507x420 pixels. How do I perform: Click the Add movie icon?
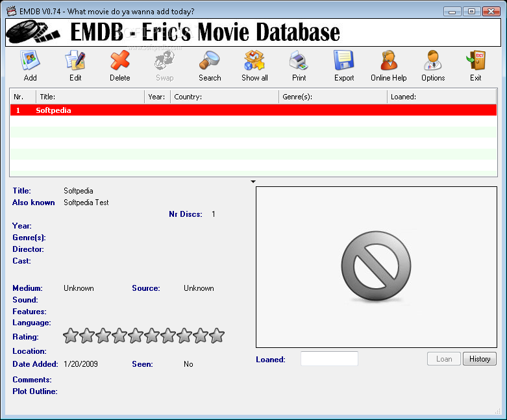pyautogui.click(x=30, y=60)
